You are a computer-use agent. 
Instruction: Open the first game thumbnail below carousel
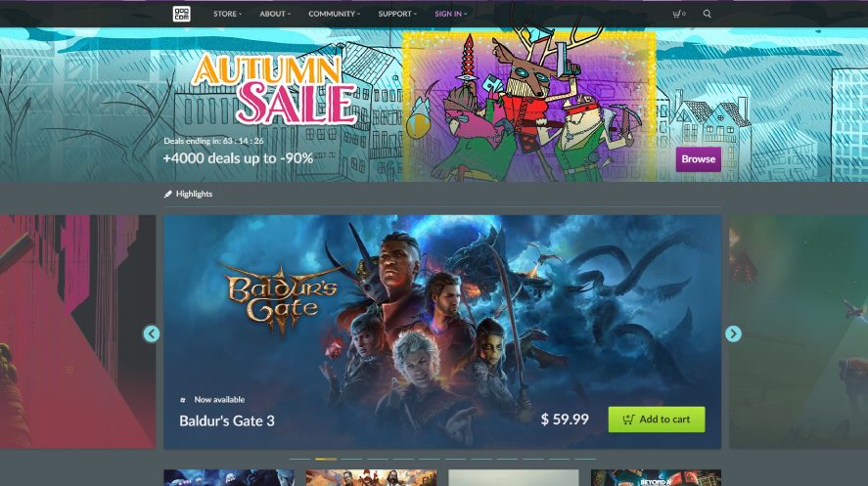point(229,478)
